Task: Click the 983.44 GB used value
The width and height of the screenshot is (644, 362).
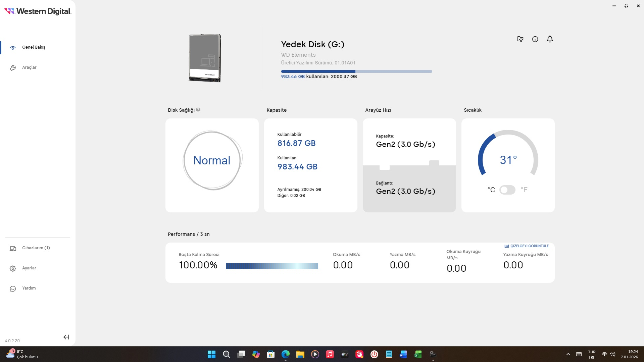Action: click(297, 167)
